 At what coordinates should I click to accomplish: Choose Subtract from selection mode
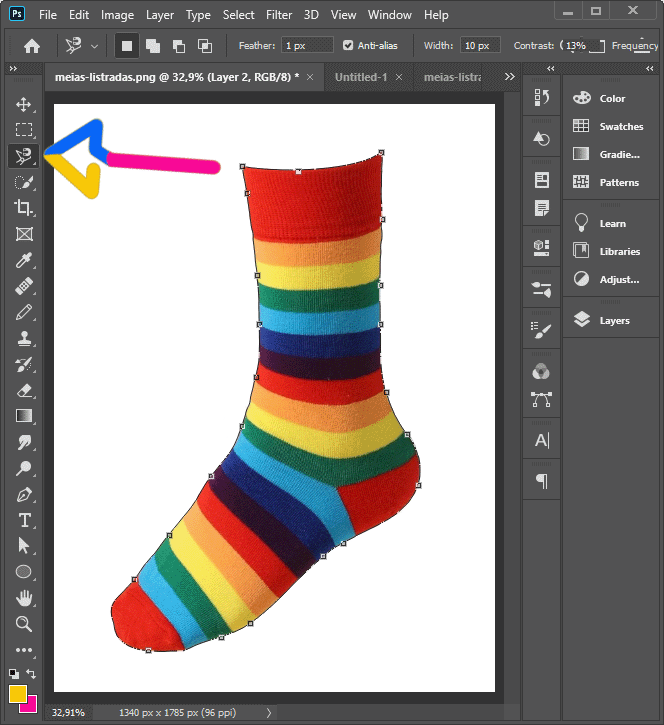(x=178, y=46)
